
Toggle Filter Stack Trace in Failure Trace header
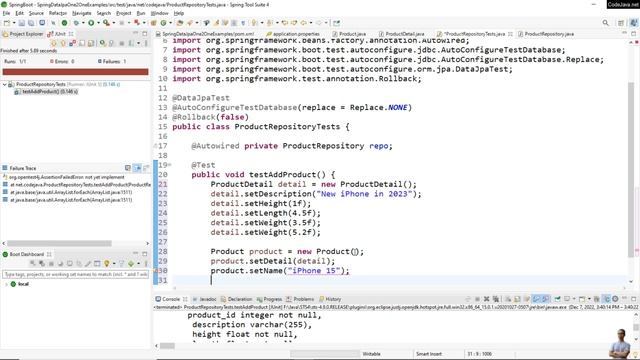(x=138, y=168)
